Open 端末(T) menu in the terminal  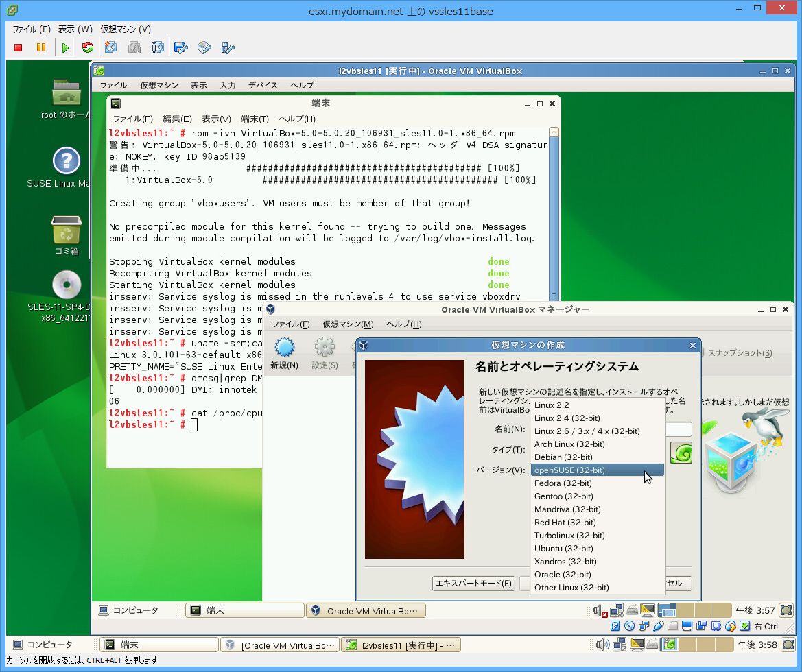click(255, 119)
